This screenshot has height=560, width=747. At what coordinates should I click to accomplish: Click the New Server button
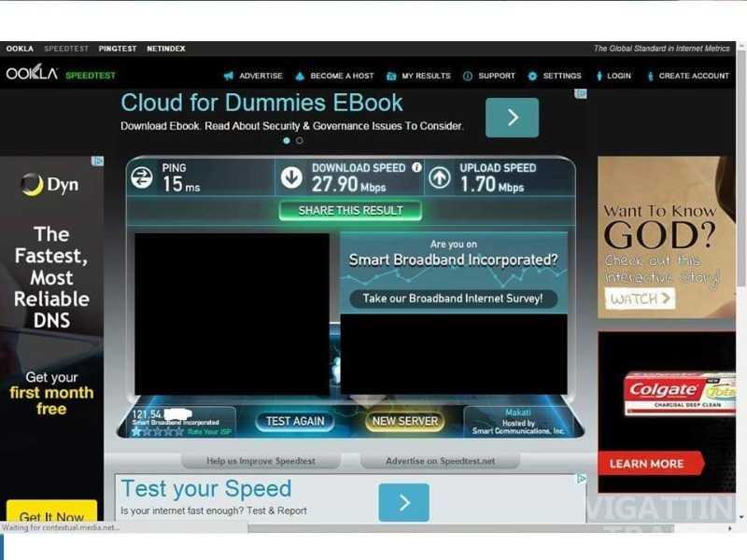pyautogui.click(x=405, y=422)
